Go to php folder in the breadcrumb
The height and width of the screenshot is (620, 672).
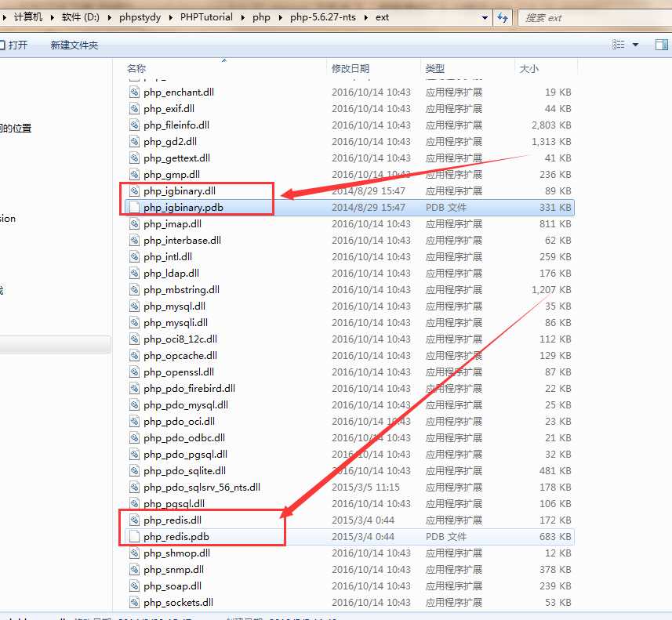click(x=261, y=17)
